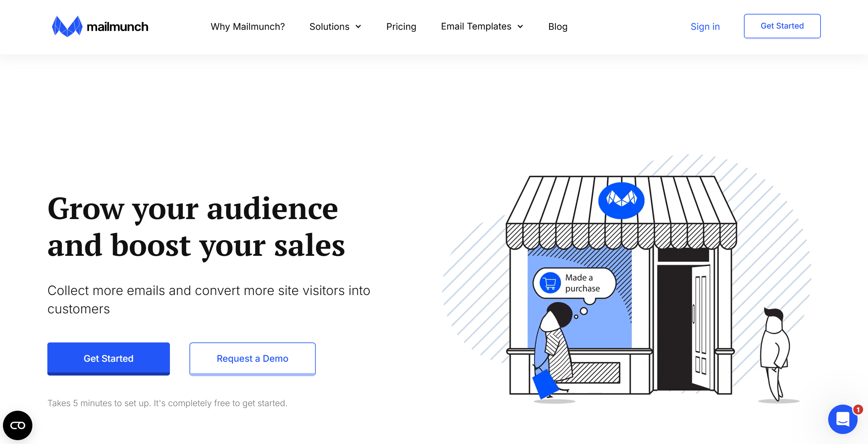Image resolution: width=868 pixels, height=444 pixels.
Task: Click the Sign in link
Action: [x=705, y=27]
